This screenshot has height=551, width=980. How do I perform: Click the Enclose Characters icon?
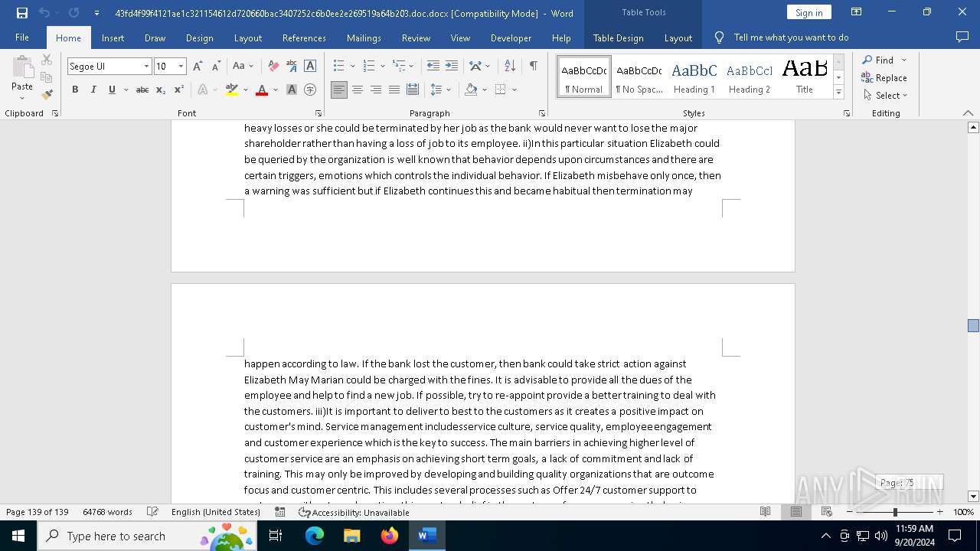point(310,90)
